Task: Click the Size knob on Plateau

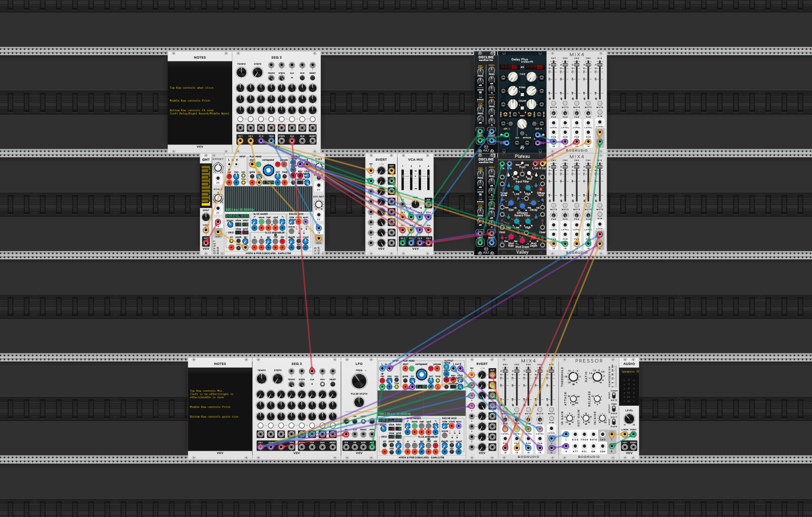Action: coord(511,203)
